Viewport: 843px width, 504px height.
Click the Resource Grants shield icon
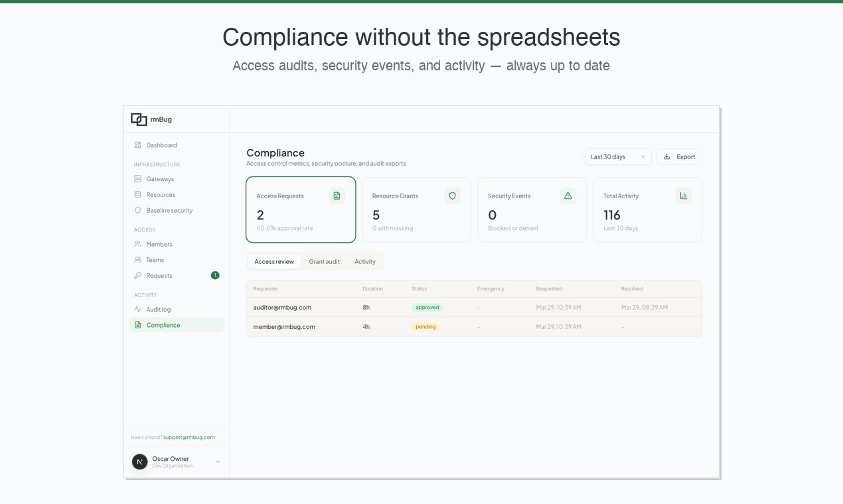[452, 196]
